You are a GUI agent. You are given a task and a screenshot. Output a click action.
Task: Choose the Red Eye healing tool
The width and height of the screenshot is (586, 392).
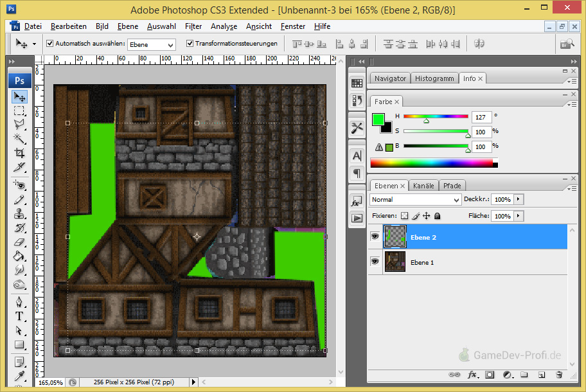[x=19, y=185]
